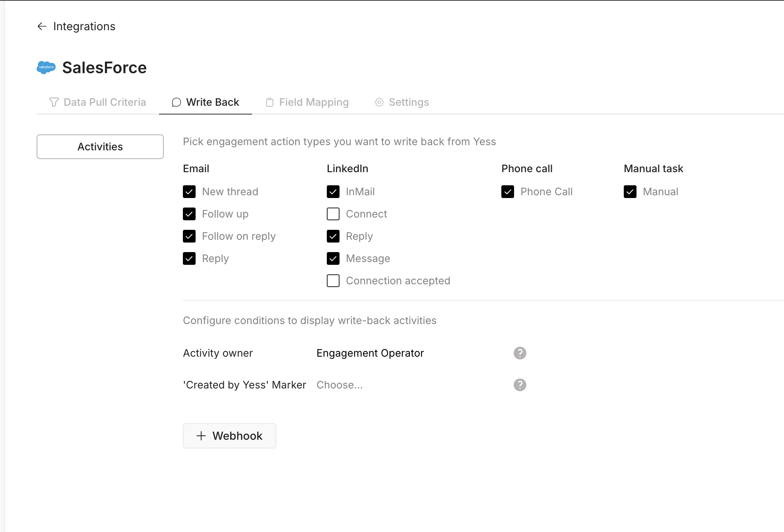Viewport: 784px width, 532px height.
Task: Click the SalesForce cloud logo
Action: (46, 67)
